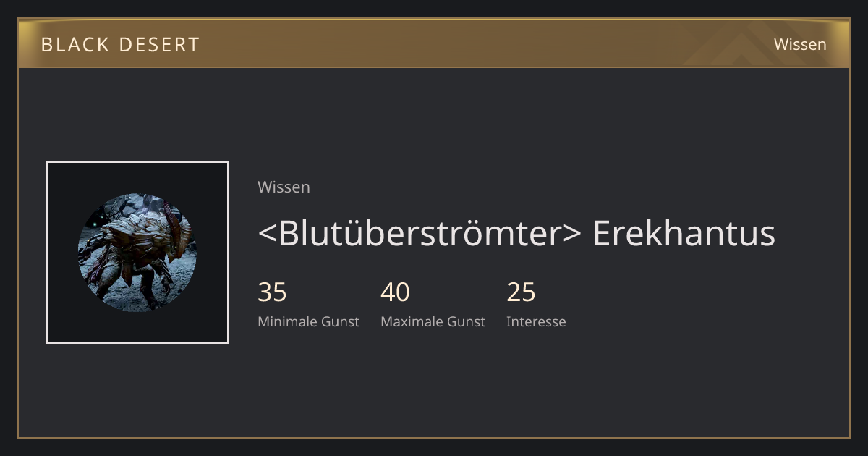Viewport: 868px width, 456px height.
Task: Click the BLACK DESERT title text
Action: pyautogui.click(x=120, y=45)
